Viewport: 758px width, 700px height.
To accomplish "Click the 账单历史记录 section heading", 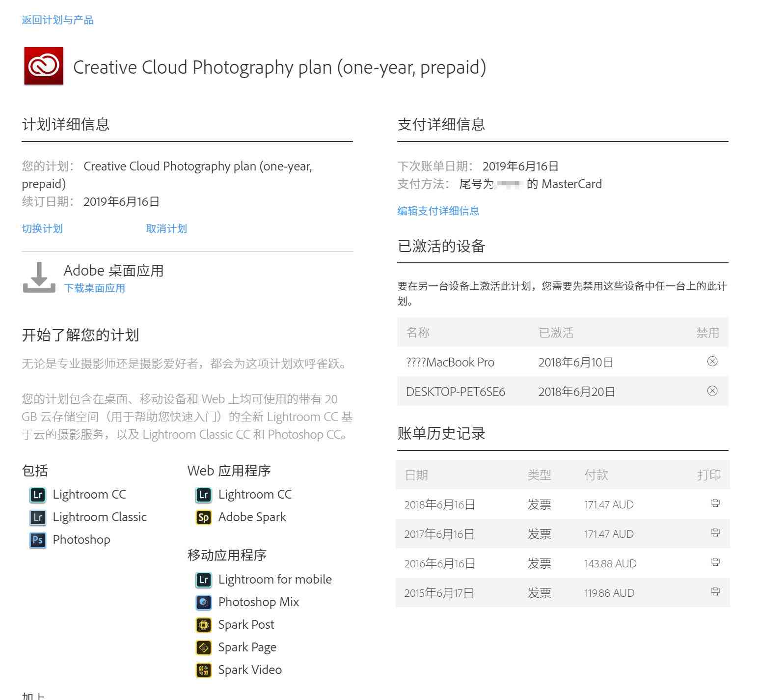I will coord(441,433).
